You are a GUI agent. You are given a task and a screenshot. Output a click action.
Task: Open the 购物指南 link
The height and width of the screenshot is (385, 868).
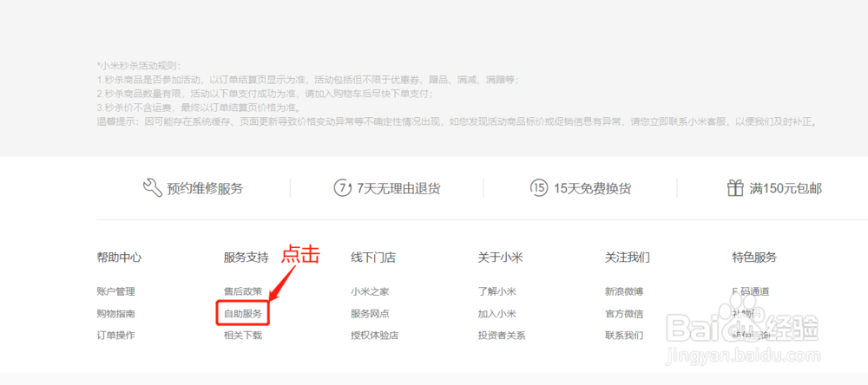click(x=115, y=314)
